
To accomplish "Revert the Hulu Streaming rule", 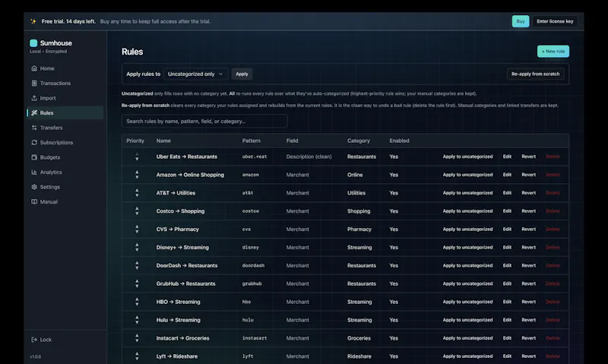I will tap(528, 320).
